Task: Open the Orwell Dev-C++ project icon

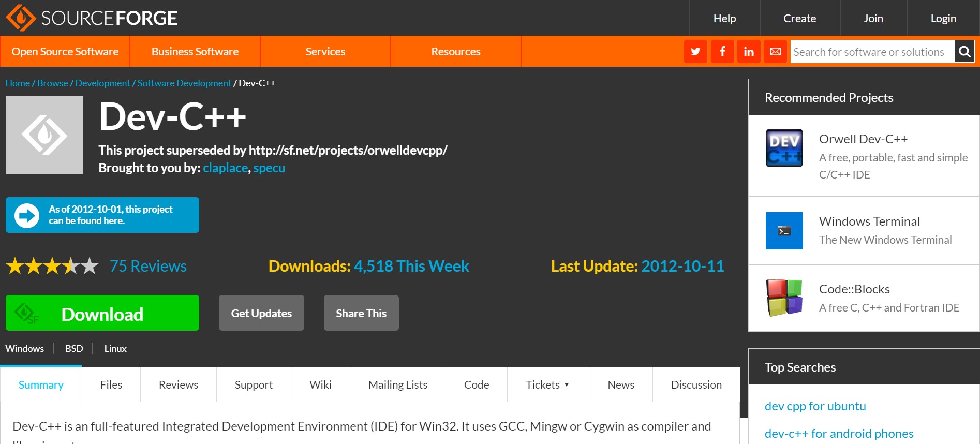Action: [x=784, y=148]
